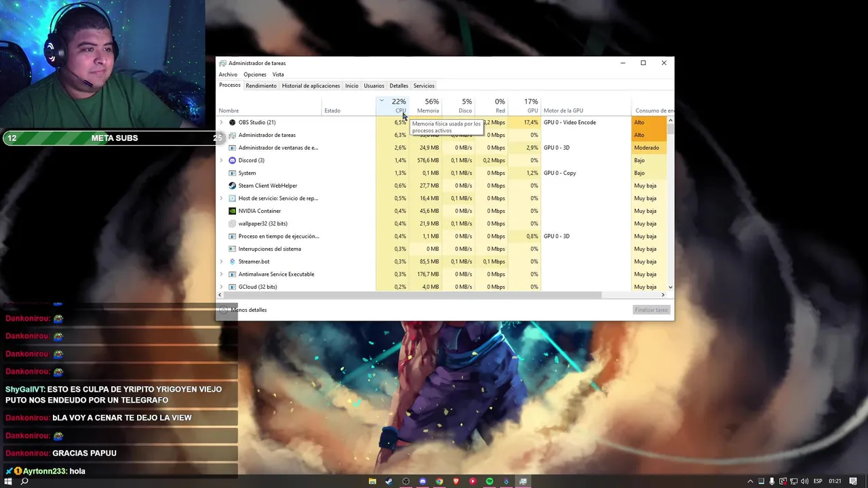Open Spotify from the taskbar
Image resolution: width=868 pixels, height=488 pixels.
(490, 481)
